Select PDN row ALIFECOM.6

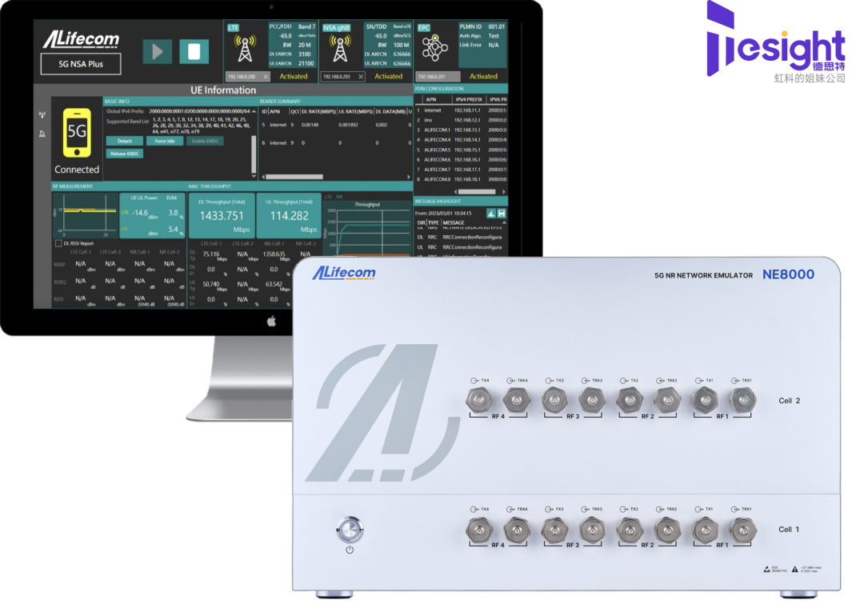pyautogui.click(x=462, y=160)
